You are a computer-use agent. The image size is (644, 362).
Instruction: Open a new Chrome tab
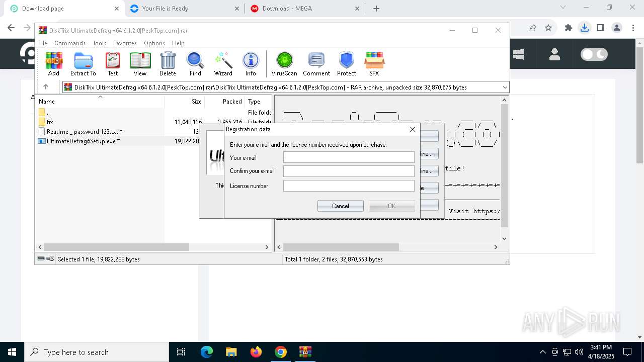(x=376, y=9)
